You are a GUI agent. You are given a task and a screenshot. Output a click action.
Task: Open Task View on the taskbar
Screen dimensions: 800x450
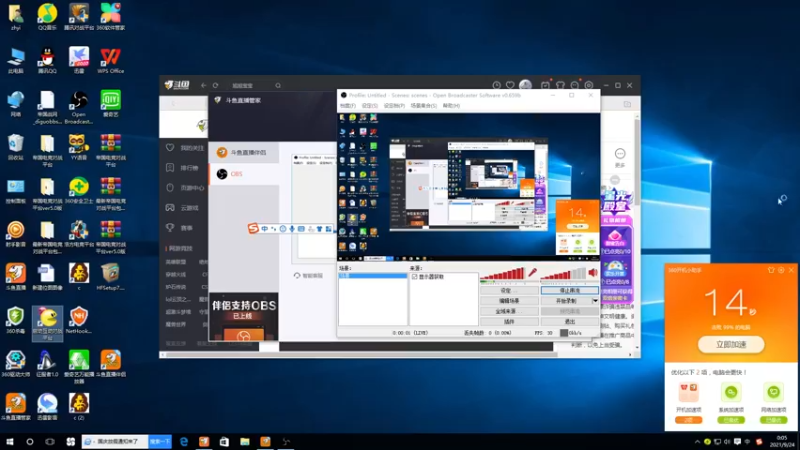(x=49, y=442)
